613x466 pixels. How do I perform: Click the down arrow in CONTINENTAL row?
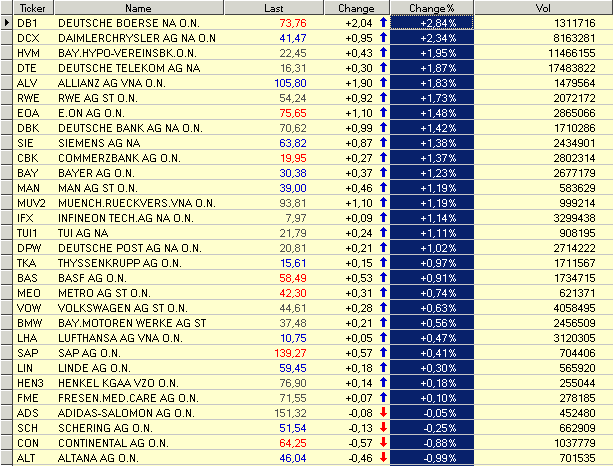point(383,443)
